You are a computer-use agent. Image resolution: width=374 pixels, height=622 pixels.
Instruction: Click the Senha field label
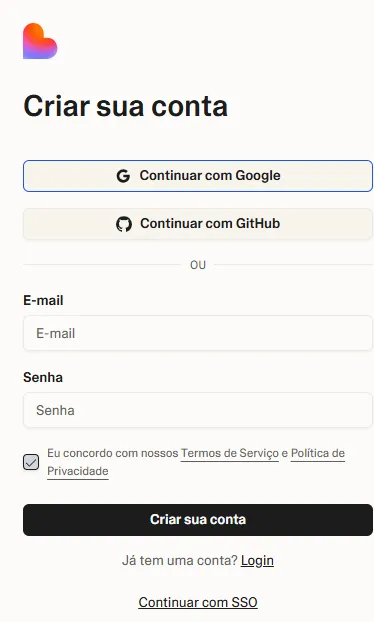click(43, 377)
